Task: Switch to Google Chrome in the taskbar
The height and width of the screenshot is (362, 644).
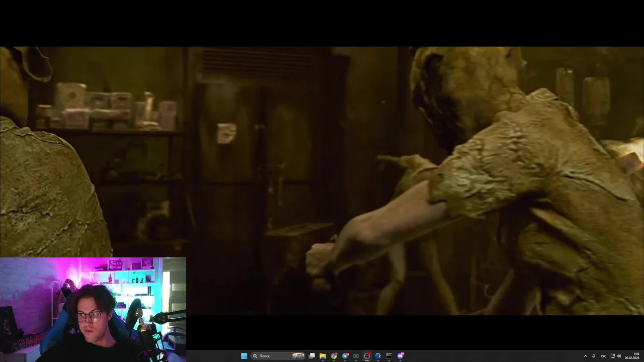Action: (334, 356)
